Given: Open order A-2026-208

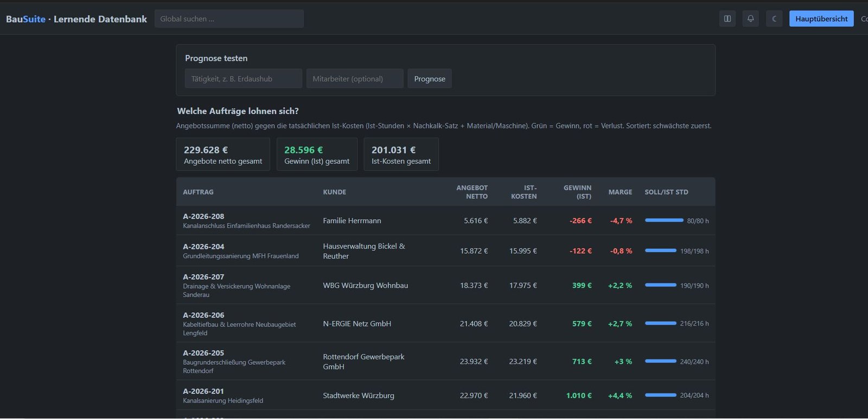Looking at the screenshot, I should pos(203,216).
